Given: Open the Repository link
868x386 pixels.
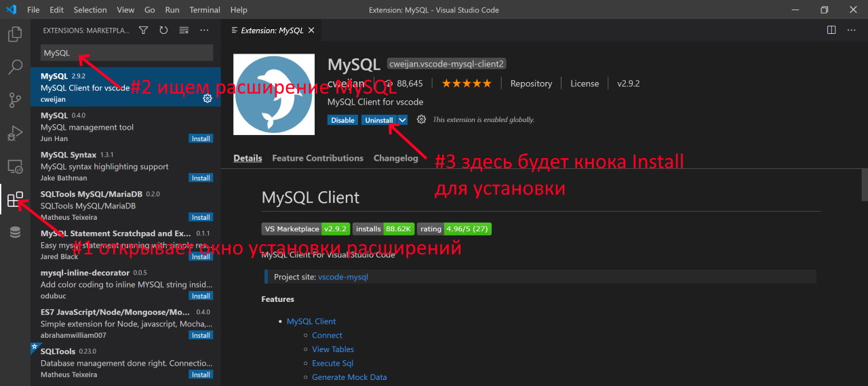Looking at the screenshot, I should pyautogui.click(x=531, y=83).
